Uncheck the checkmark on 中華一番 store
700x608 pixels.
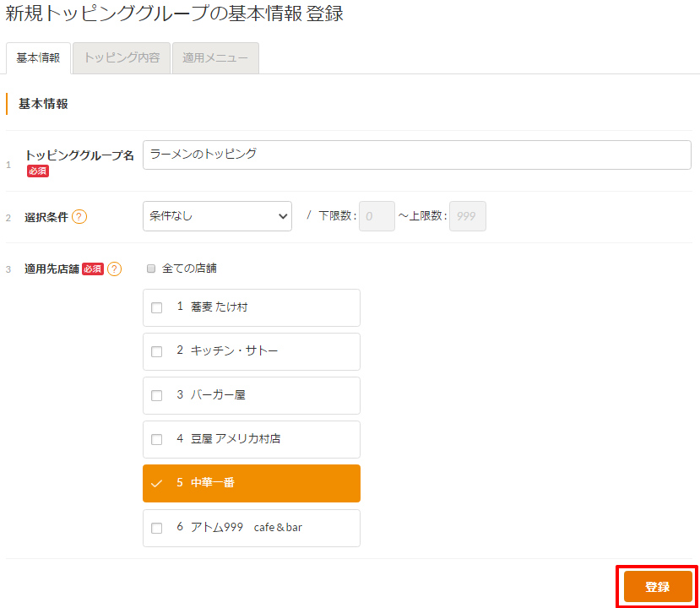coord(156,484)
